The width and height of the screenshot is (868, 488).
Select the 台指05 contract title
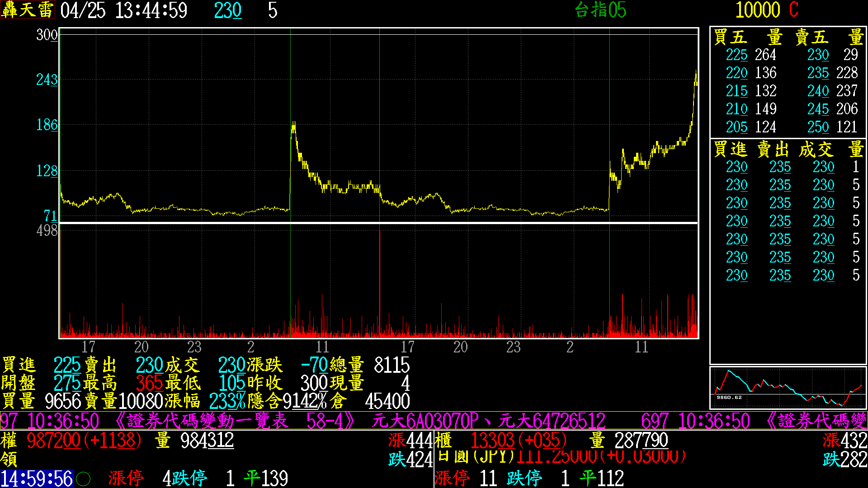600,10
